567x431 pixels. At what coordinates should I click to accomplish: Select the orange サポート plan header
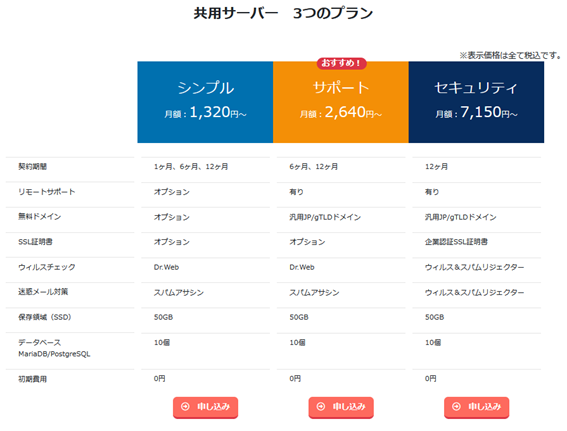pyautogui.click(x=341, y=102)
